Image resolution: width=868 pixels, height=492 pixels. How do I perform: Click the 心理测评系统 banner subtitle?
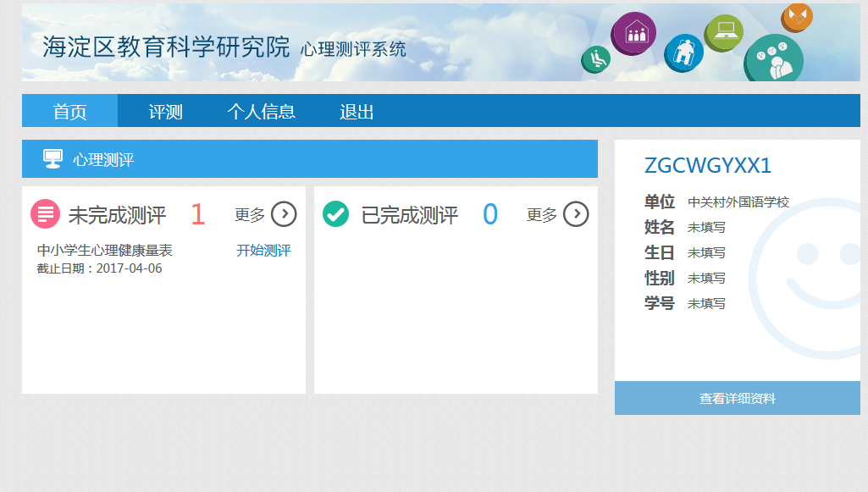click(353, 49)
